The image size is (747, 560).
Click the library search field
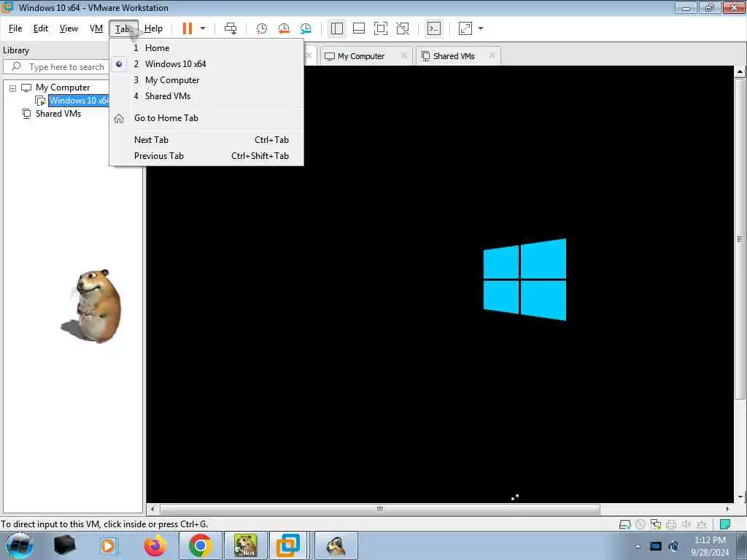(56, 67)
